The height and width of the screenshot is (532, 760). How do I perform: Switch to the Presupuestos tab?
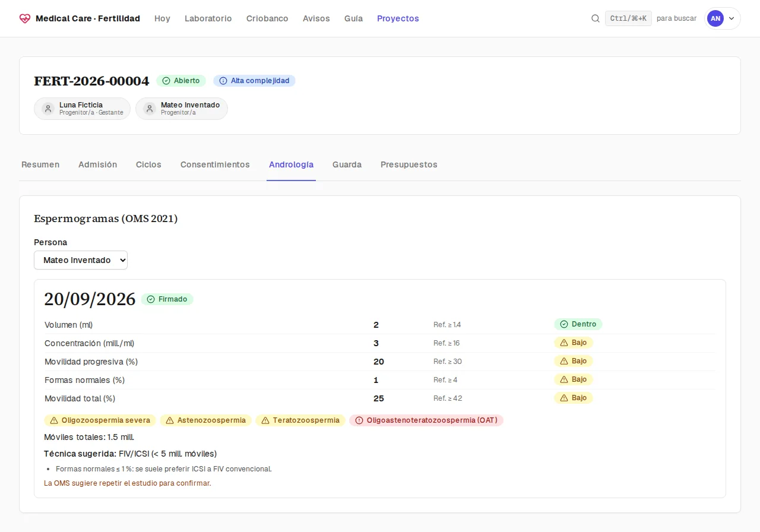409,164
